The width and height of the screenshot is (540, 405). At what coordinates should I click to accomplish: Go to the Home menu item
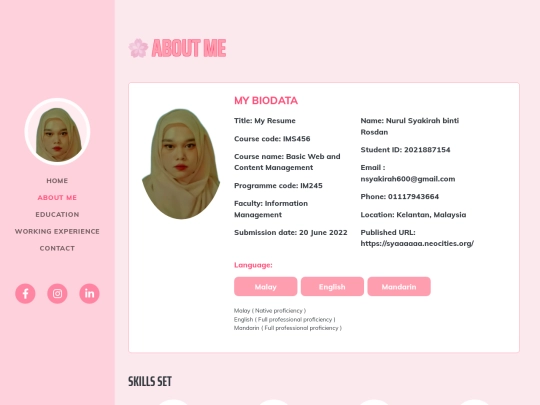[57, 180]
